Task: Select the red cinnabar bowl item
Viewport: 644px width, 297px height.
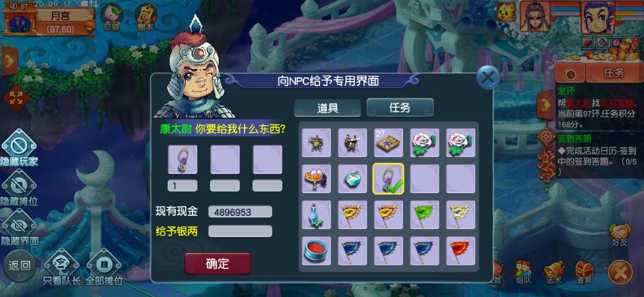Action: pos(316,251)
